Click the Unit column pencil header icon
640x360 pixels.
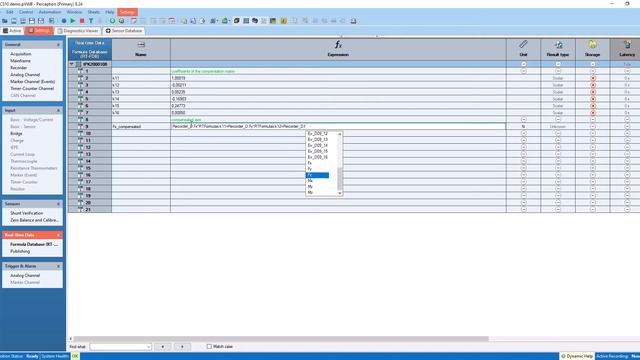(x=523, y=44)
